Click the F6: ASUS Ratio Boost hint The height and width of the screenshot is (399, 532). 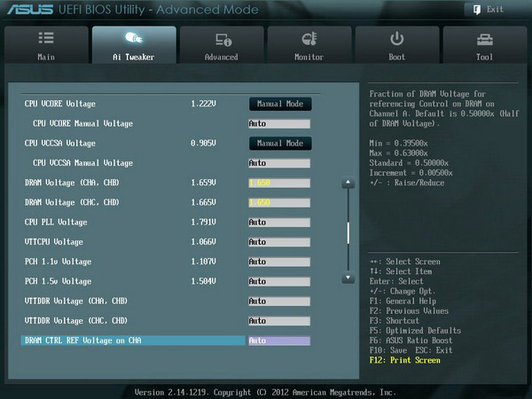(411, 340)
